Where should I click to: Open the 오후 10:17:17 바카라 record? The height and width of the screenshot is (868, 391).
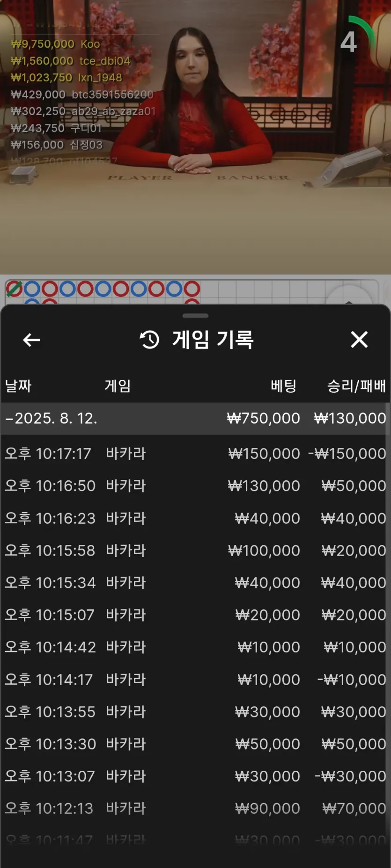195,454
